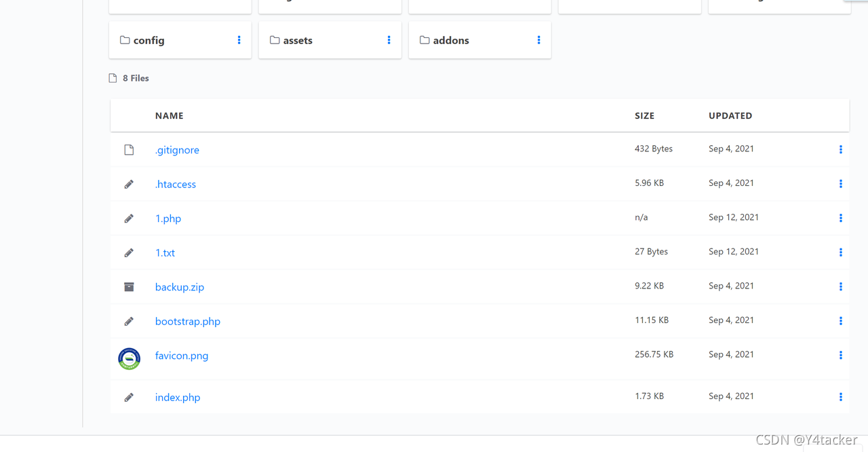
Task: Click the favicon.png image thumbnail
Action: coord(129,358)
